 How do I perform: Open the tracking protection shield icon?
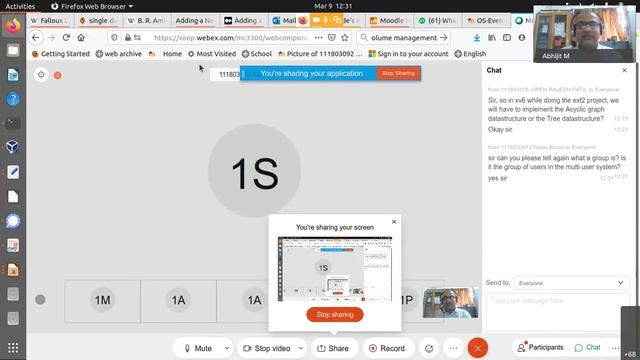[114, 38]
